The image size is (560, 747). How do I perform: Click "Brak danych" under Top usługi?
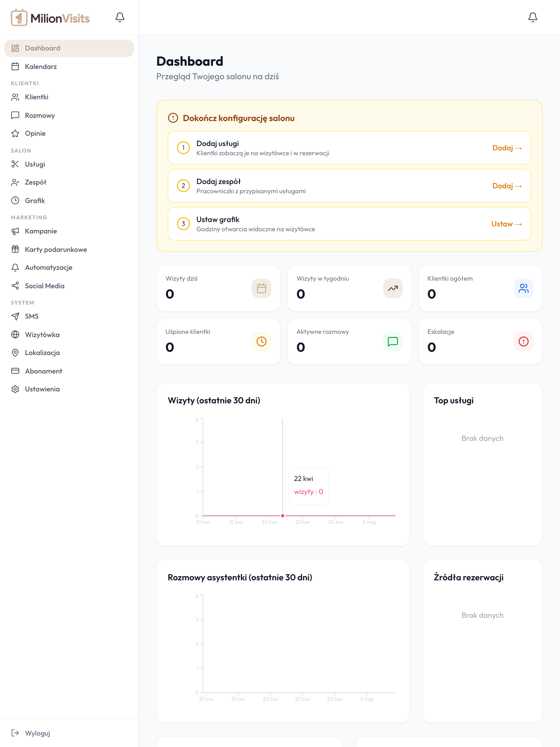[482, 438]
